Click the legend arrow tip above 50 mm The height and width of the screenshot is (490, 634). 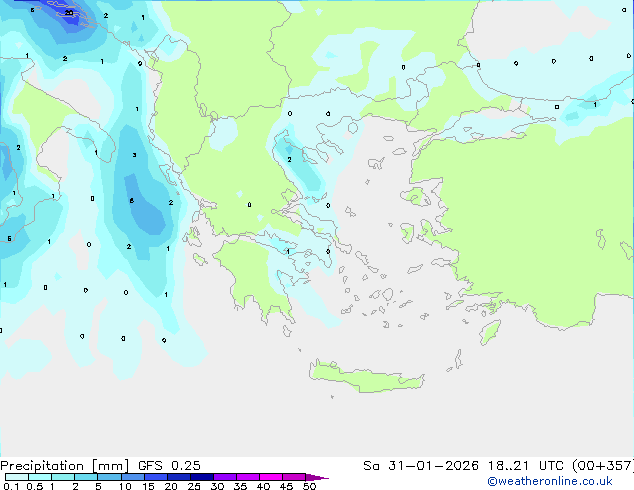tap(317, 477)
